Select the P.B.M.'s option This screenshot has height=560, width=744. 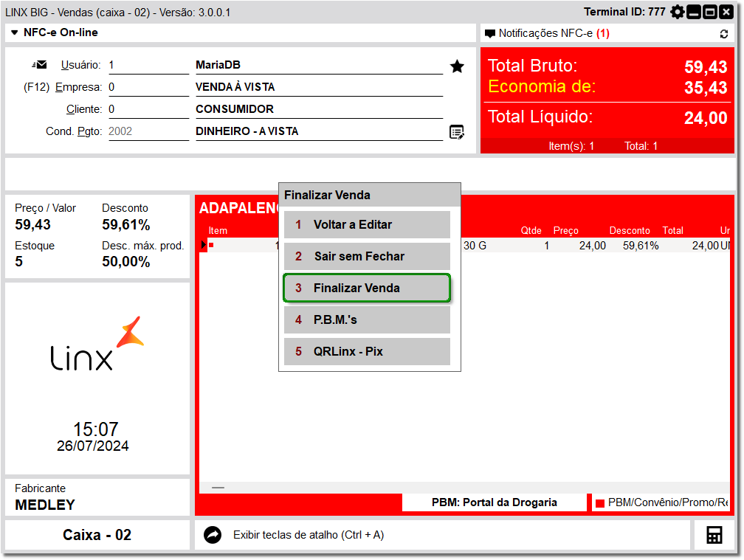pos(367,319)
